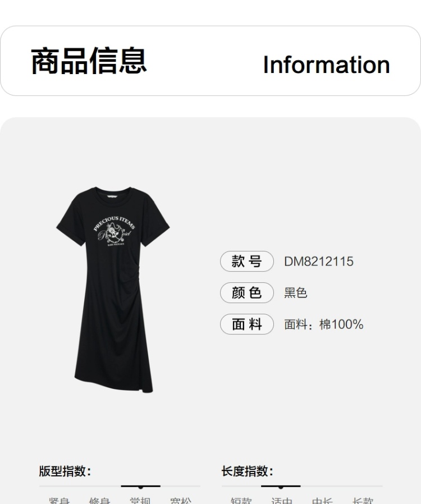Choose the 短款 length option
Image resolution: width=421 pixels, height=504 pixels.
tap(241, 501)
